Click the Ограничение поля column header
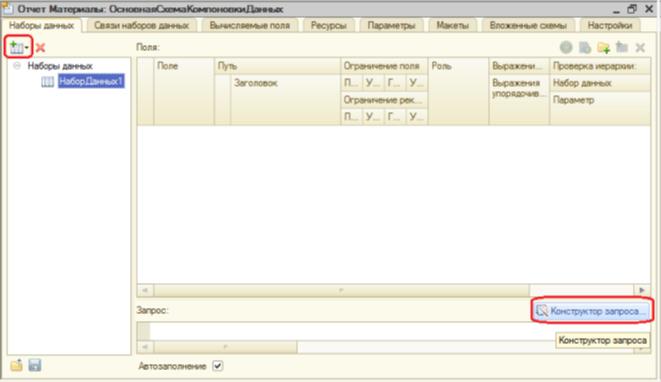 click(x=384, y=66)
